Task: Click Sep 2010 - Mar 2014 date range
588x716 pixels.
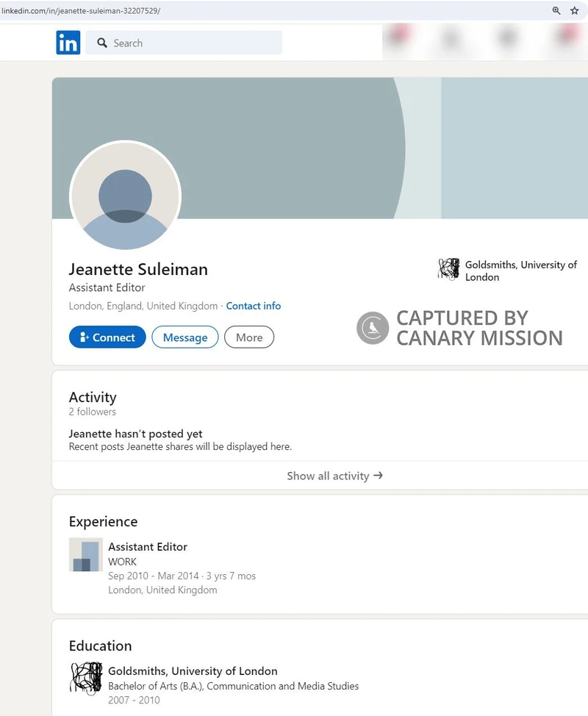Action: pyautogui.click(x=154, y=576)
